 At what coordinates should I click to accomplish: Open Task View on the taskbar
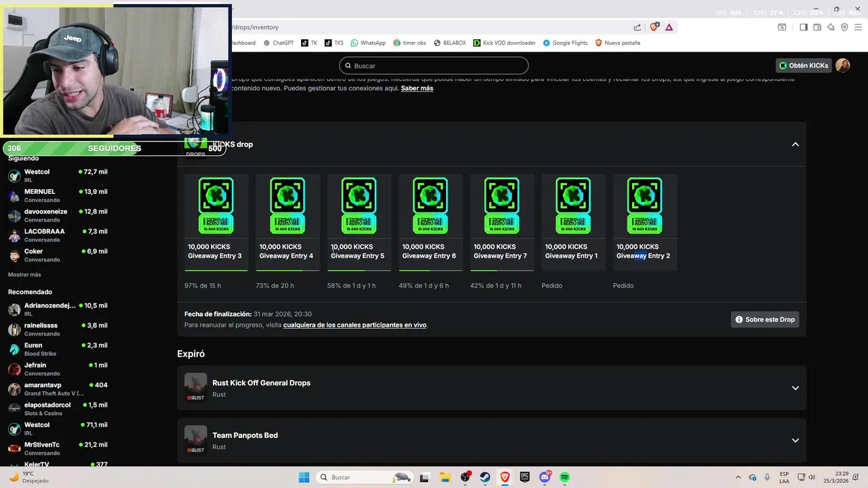pyautogui.click(x=425, y=477)
